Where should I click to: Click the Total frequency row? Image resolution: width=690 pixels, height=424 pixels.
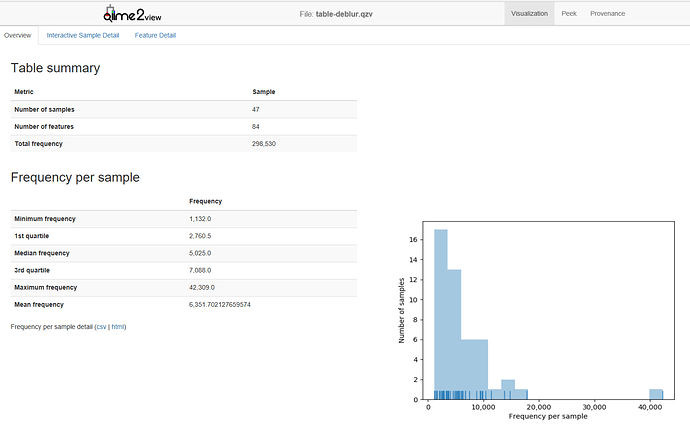pyautogui.click(x=182, y=144)
